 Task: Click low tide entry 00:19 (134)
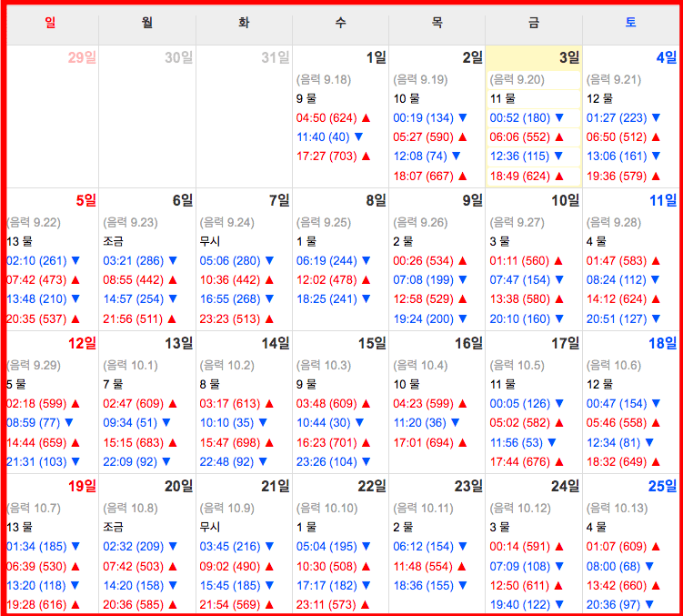pos(430,117)
